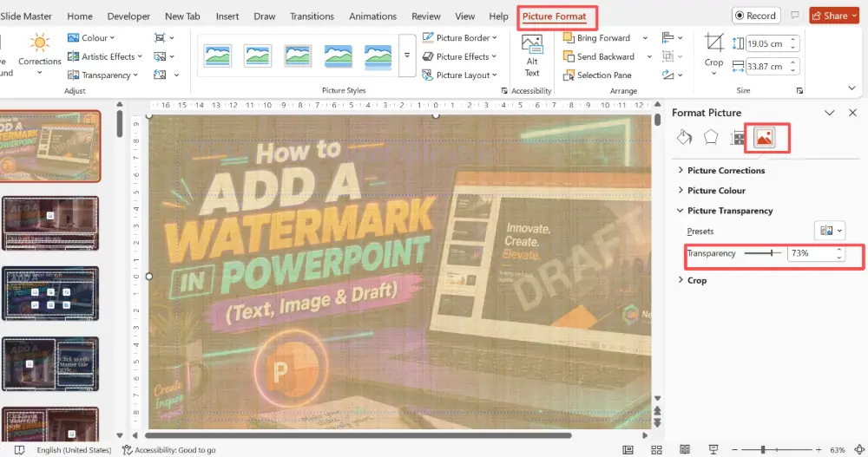Select Size & Properties icon in Format Picture

(x=737, y=137)
